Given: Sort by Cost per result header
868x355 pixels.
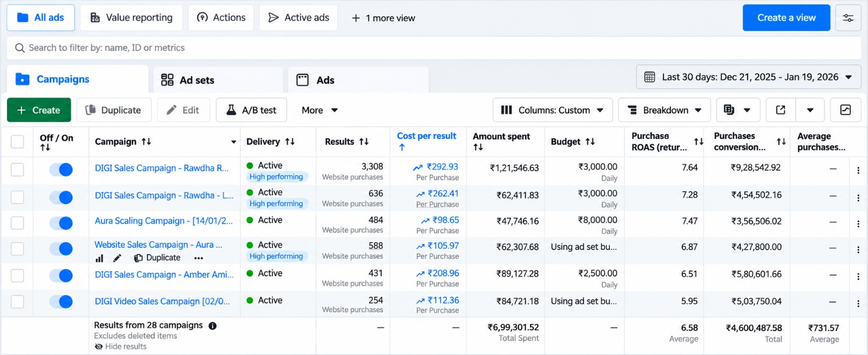Looking at the screenshot, I should pyautogui.click(x=426, y=136).
